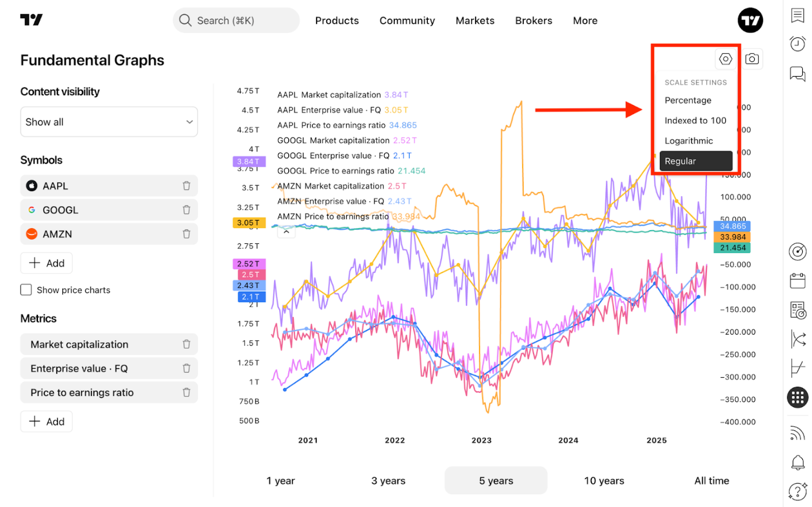The height and width of the screenshot is (507, 812).
Task: Open watchlist panel icon in sidebar
Action: 797,15
